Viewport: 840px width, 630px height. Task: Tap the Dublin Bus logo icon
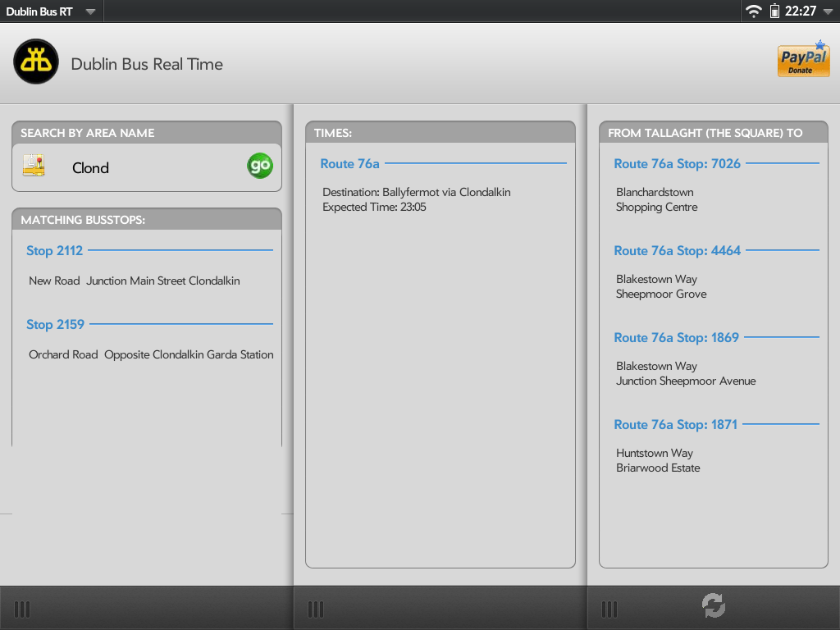[36, 62]
